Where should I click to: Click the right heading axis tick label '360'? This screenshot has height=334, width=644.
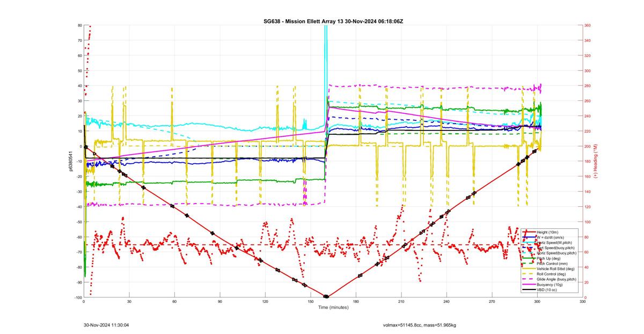pos(588,25)
